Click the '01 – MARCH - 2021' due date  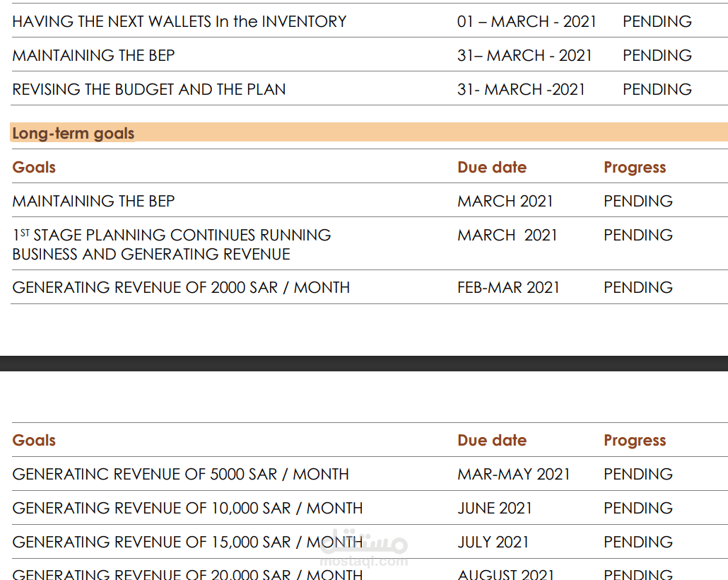(x=527, y=21)
